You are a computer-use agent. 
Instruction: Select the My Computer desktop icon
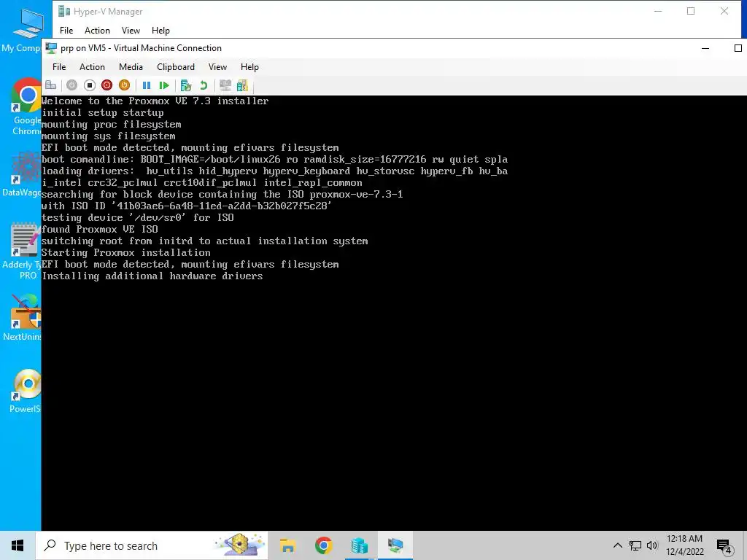point(21,29)
